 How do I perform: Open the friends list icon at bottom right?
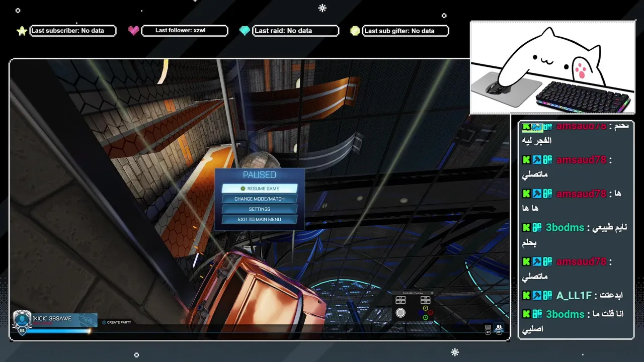click(499, 327)
